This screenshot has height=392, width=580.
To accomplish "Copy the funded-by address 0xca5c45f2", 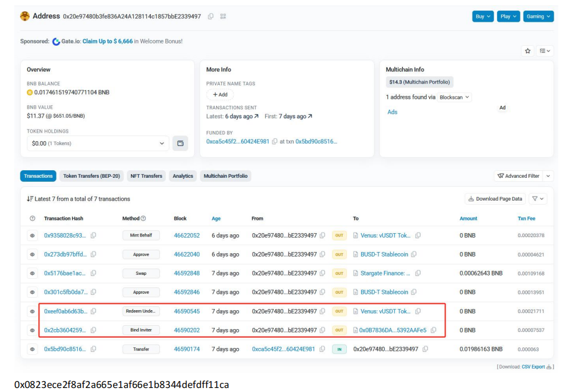I will [x=275, y=142].
